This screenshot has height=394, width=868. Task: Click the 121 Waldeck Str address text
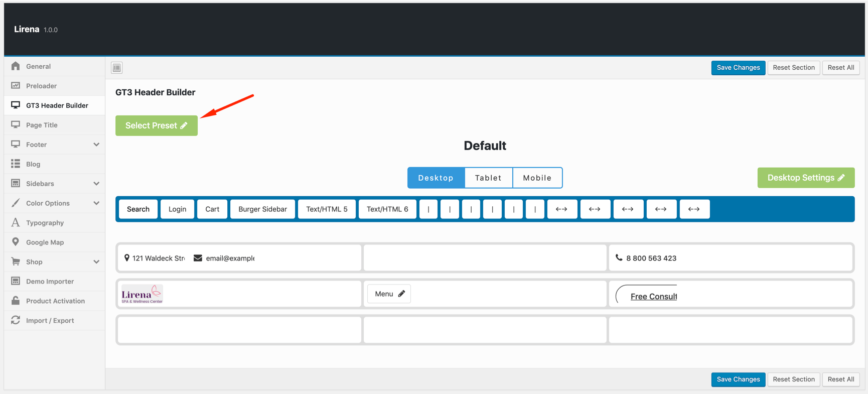(159, 258)
